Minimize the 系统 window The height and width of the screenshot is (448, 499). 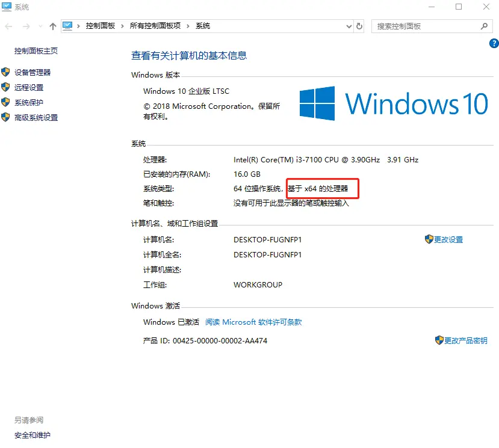click(x=432, y=7)
